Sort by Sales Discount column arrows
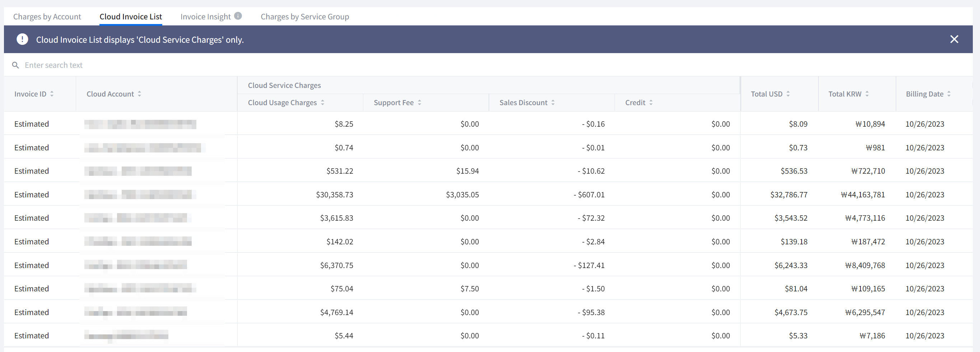 coord(553,103)
